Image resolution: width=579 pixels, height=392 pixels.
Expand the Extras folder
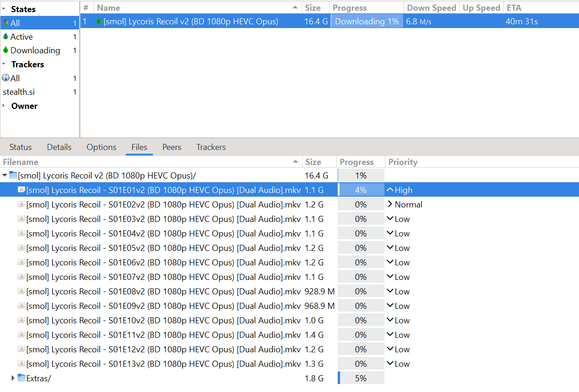click(x=13, y=378)
